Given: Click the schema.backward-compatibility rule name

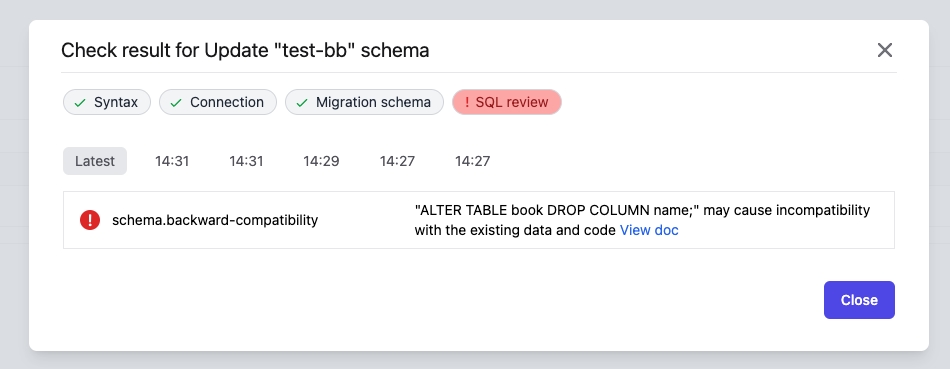Looking at the screenshot, I should click(x=215, y=220).
